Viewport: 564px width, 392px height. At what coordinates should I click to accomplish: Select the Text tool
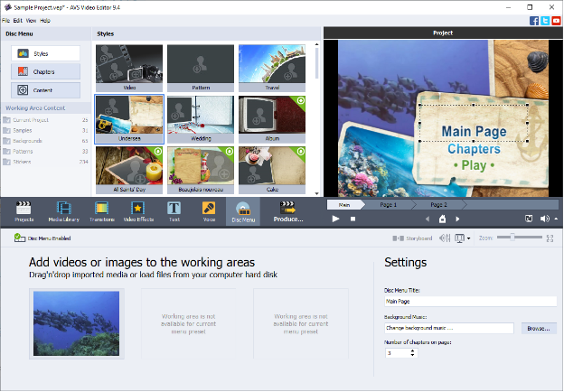(174, 211)
